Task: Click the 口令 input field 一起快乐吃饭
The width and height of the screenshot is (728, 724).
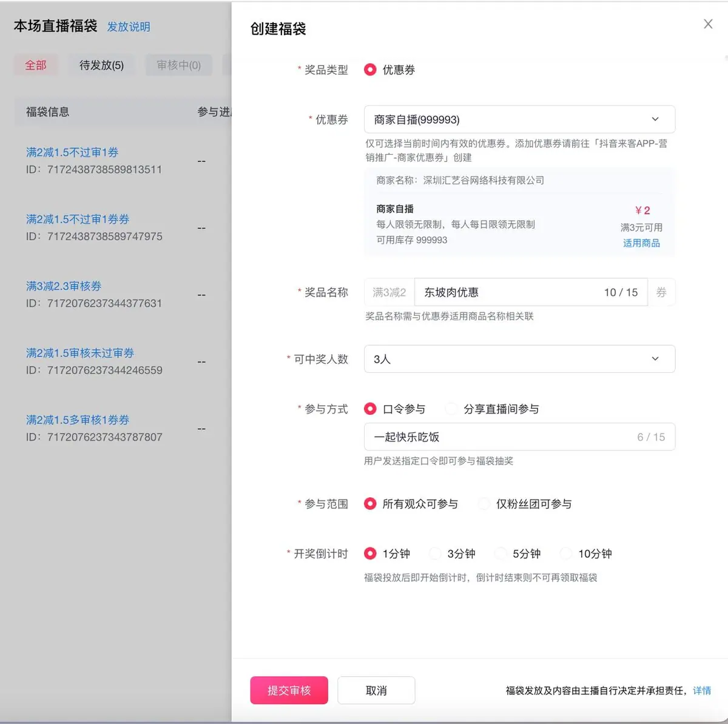Action: click(x=519, y=437)
